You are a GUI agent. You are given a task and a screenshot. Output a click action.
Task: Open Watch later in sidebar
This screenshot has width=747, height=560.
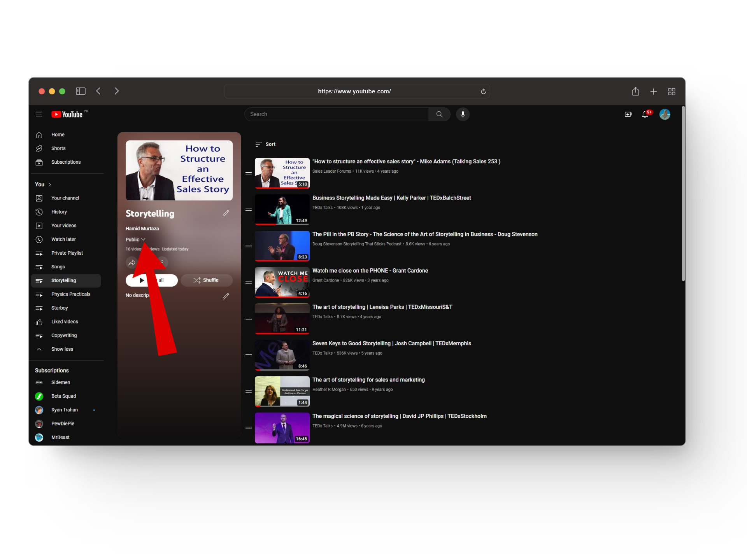(x=63, y=240)
